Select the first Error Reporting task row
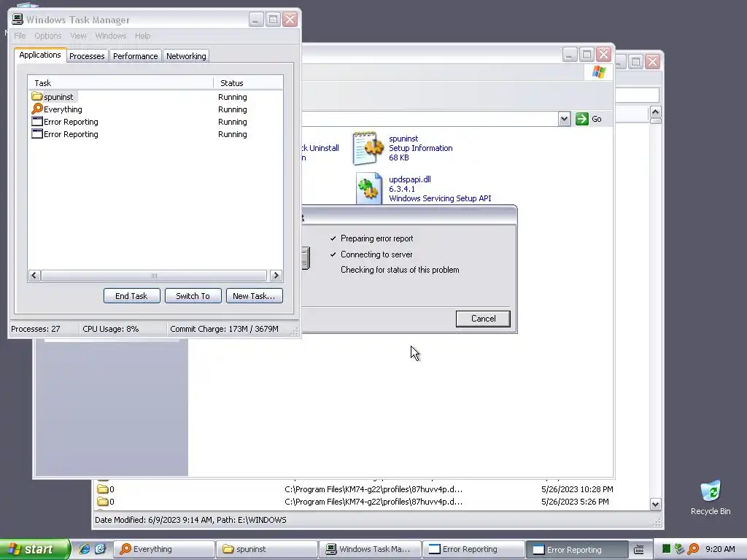This screenshot has height=560, width=747. (x=155, y=122)
